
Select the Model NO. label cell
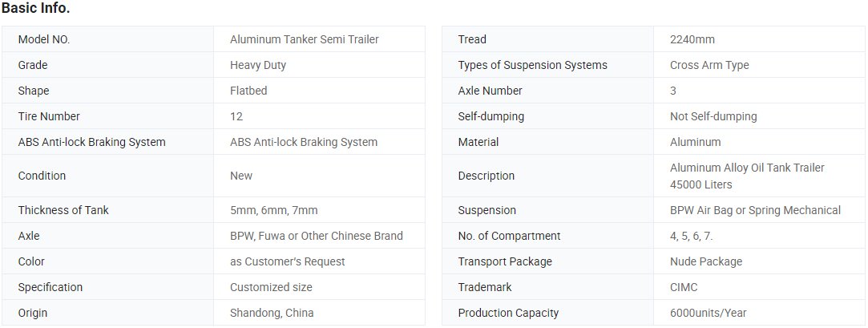pyautogui.click(x=107, y=39)
